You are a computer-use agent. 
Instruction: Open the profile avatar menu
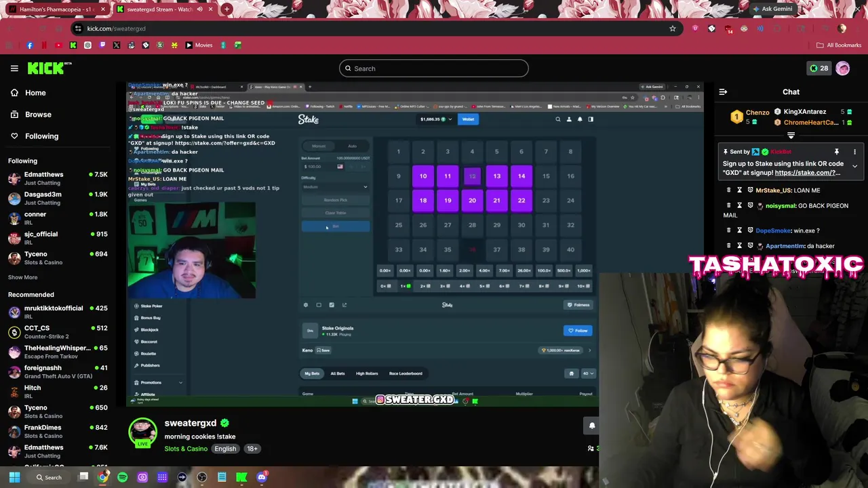pos(842,68)
